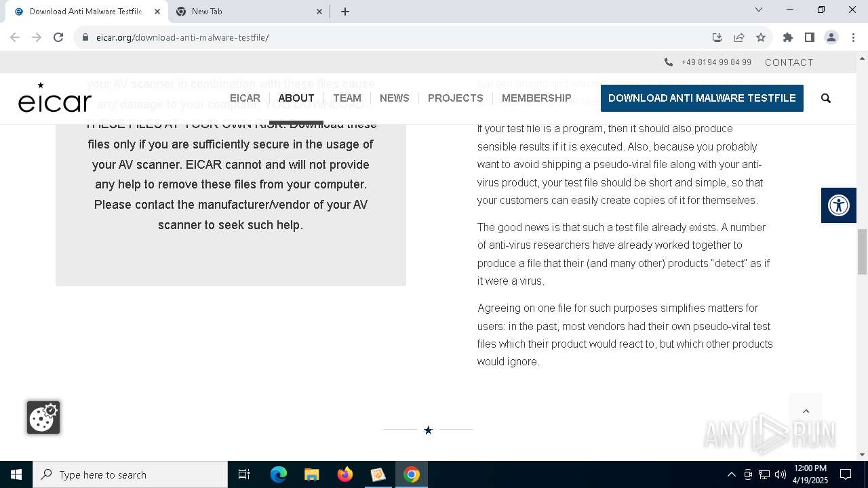Close the Download Anti Malware Testfile tab
This screenshot has width=868, height=488.
point(157,12)
